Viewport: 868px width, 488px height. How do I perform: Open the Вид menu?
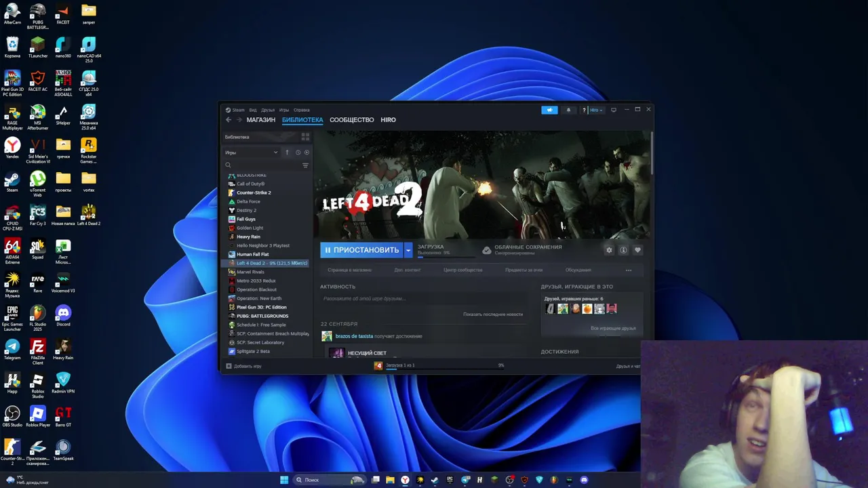click(252, 110)
